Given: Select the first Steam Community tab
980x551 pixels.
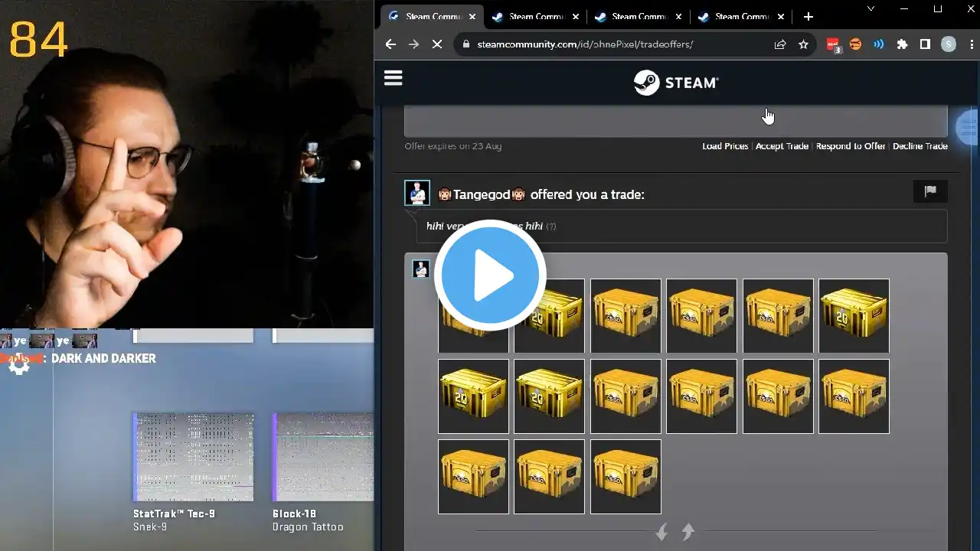Looking at the screenshot, I should point(431,16).
